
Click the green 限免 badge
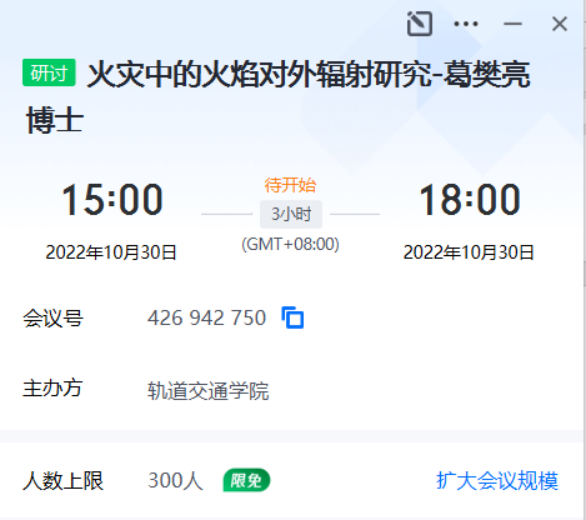246,480
